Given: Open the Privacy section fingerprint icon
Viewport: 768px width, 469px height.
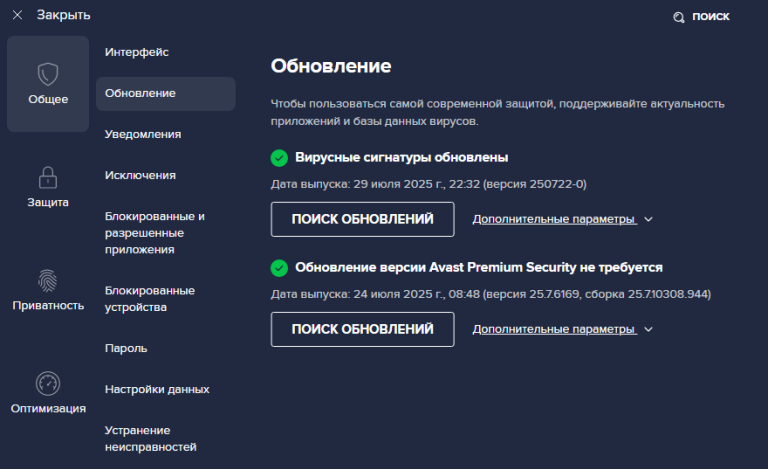Looking at the screenshot, I should (x=48, y=280).
